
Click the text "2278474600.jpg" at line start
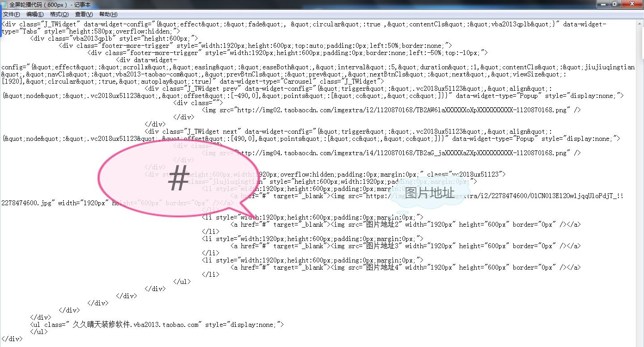tap(26, 203)
